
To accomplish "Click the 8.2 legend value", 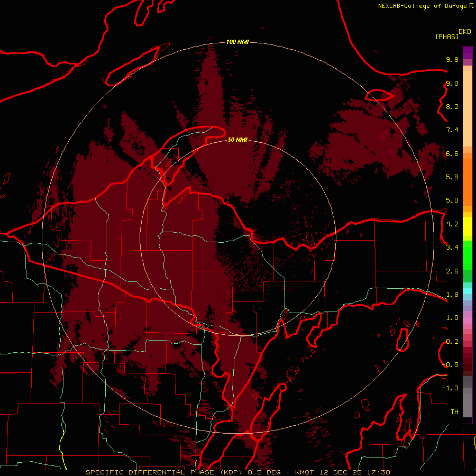I will tap(452, 106).
